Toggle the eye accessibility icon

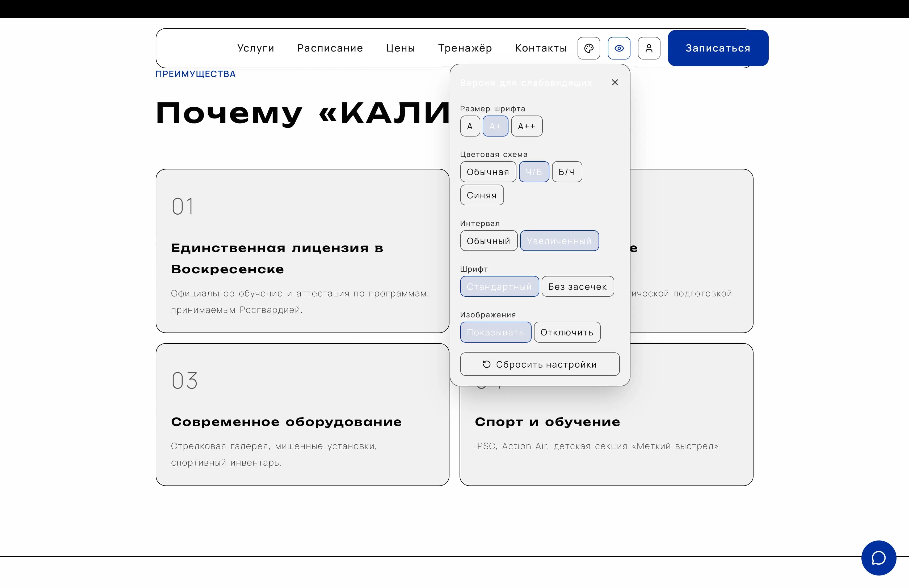tap(619, 48)
